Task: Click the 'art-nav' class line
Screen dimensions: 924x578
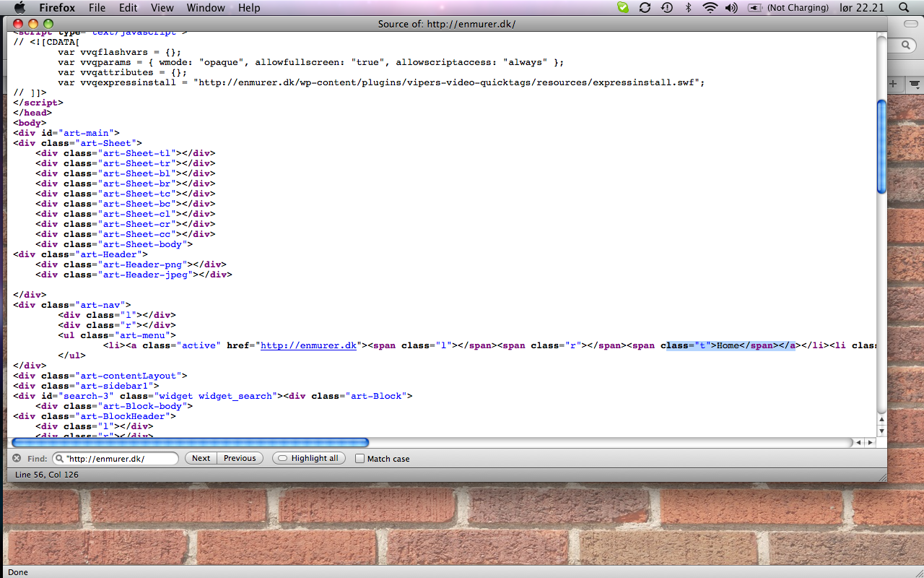Action: tap(72, 305)
